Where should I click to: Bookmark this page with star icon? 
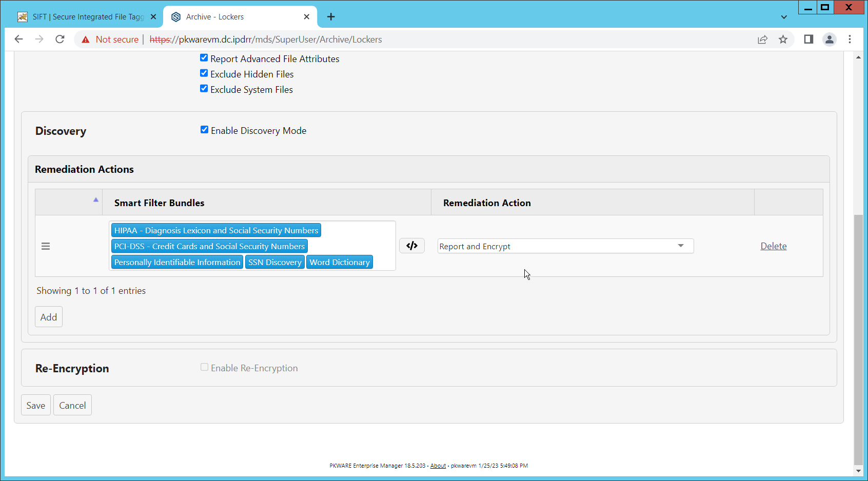[783, 39]
